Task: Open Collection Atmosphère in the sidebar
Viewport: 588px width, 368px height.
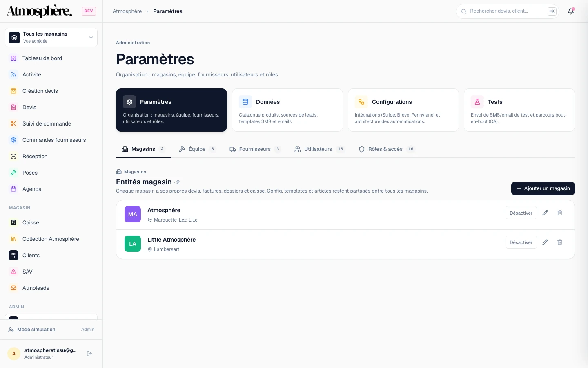Action: 51,239
